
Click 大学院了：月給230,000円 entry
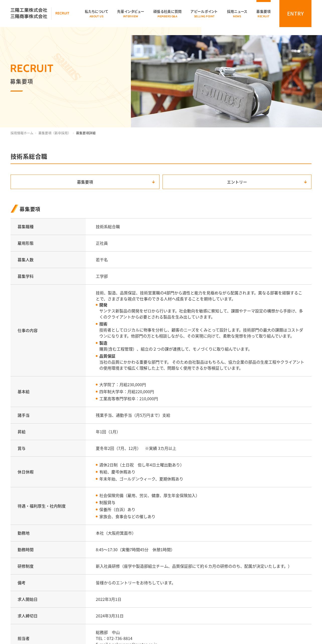[123, 385]
